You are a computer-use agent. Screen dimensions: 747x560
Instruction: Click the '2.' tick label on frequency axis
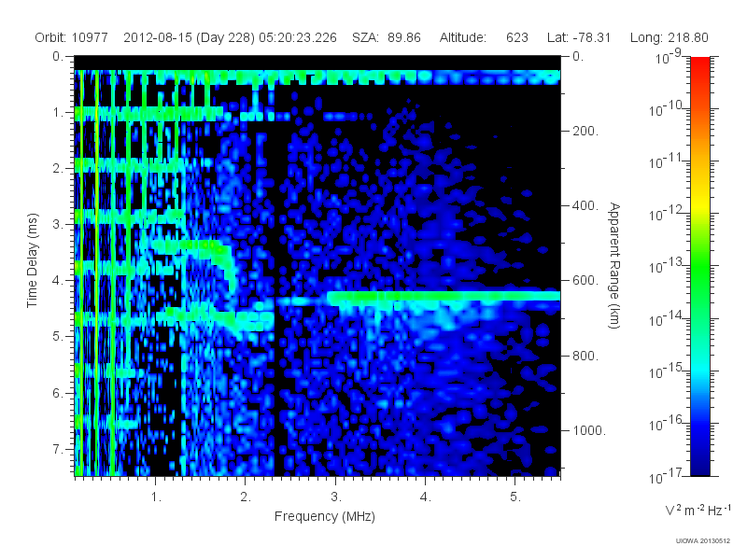(246, 497)
